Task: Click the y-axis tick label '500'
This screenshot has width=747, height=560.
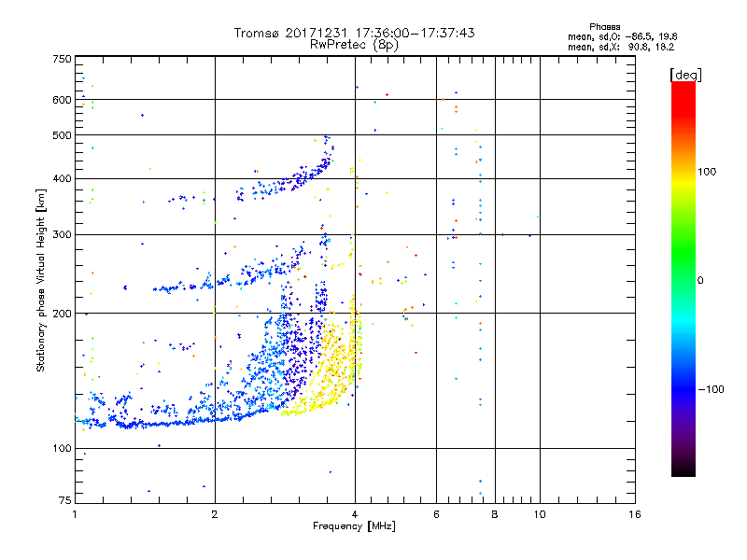Action: [x=62, y=135]
